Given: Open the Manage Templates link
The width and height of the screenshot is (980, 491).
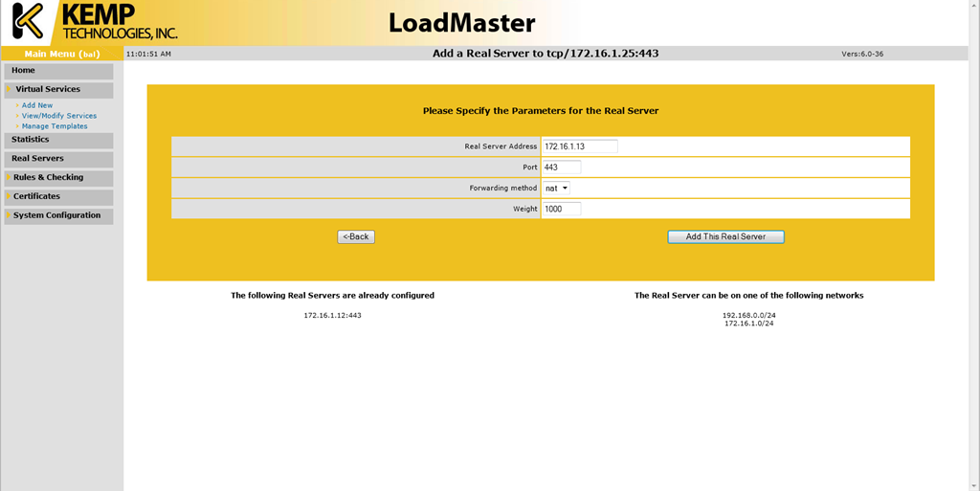Looking at the screenshot, I should click(55, 126).
